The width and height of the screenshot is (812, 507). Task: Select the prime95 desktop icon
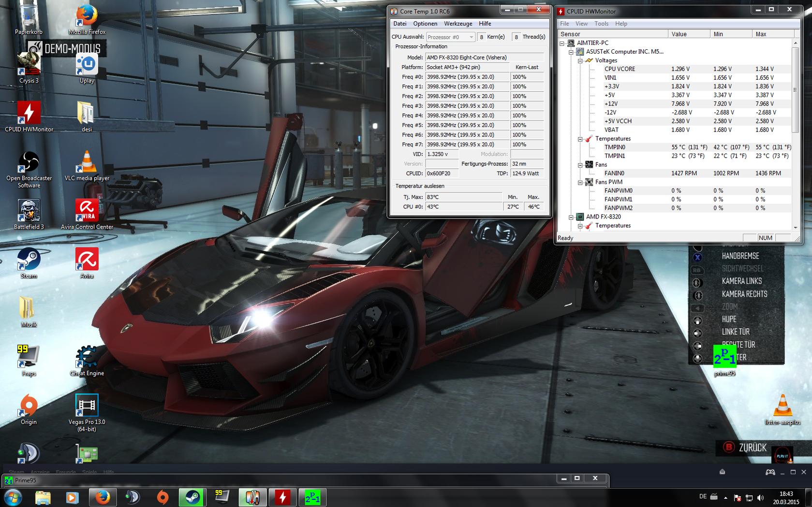[x=724, y=361]
